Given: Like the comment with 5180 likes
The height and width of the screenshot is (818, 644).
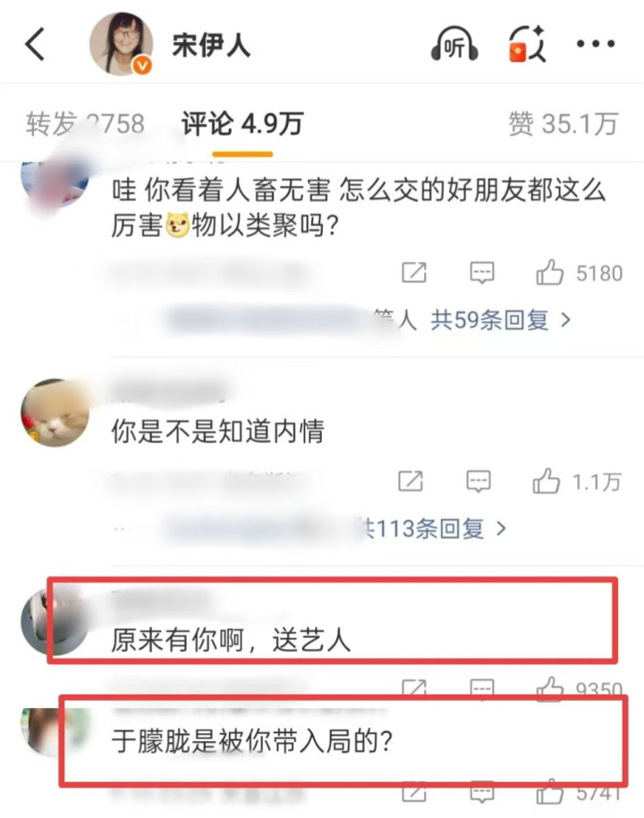Looking at the screenshot, I should pyautogui.click(x=549, y=272).
